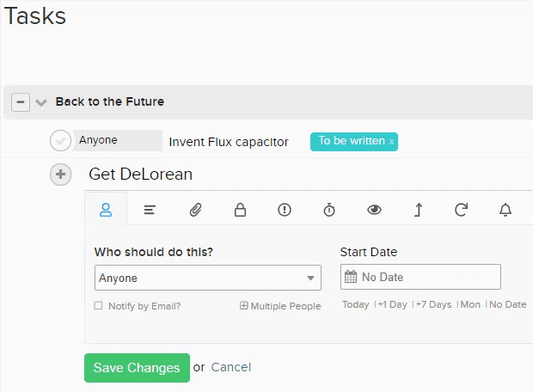Image resolution: width=533 pixels, height=392 pixels.
Task: Open the description lines tab icon
Action: coord(150,210)
